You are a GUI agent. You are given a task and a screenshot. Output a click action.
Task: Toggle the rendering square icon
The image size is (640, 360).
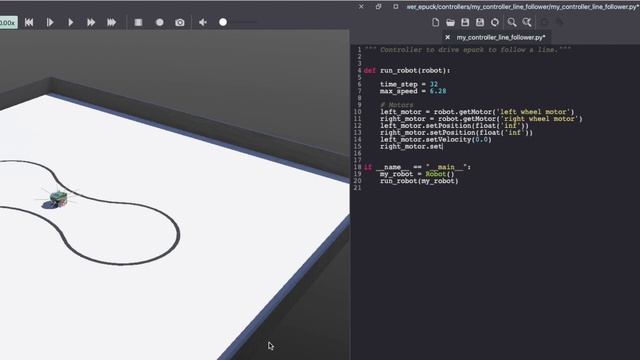point(138,22)
